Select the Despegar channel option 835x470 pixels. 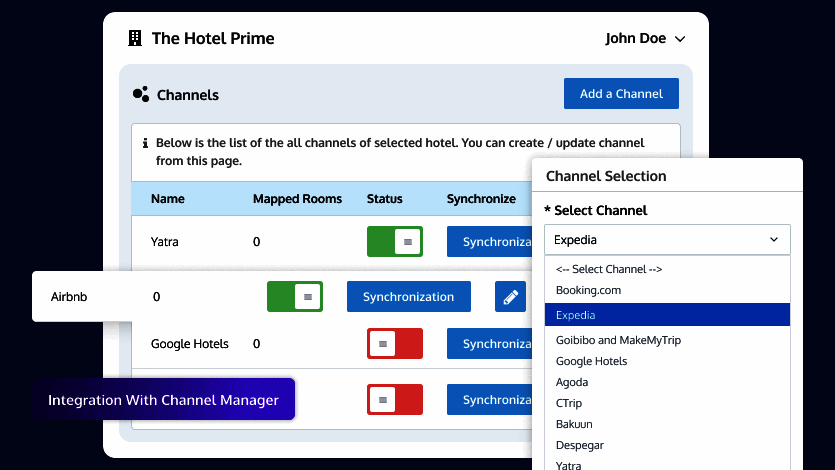[x=580, y=445]
